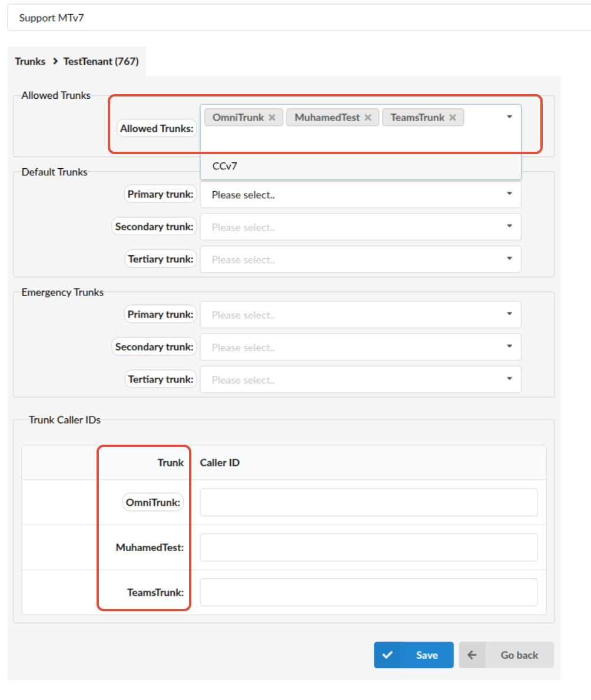Click the checkmark icon on Save button
This screenshot has height=700, width=591.
(388, 655)
